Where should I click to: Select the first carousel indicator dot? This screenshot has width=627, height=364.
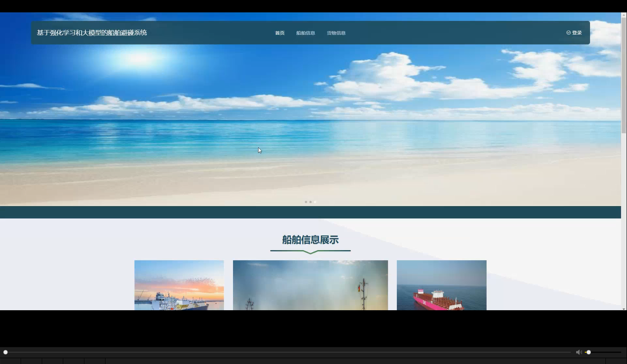coord(306,202)
